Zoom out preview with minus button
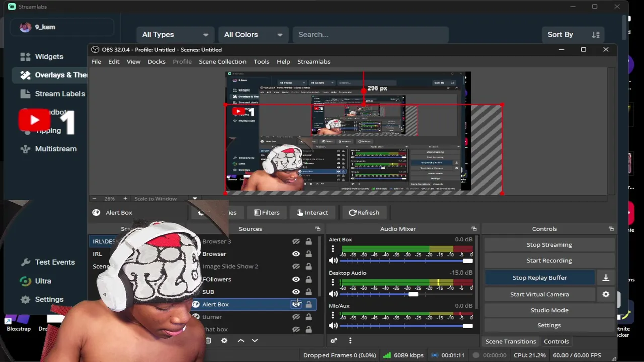 click(94, 199)
